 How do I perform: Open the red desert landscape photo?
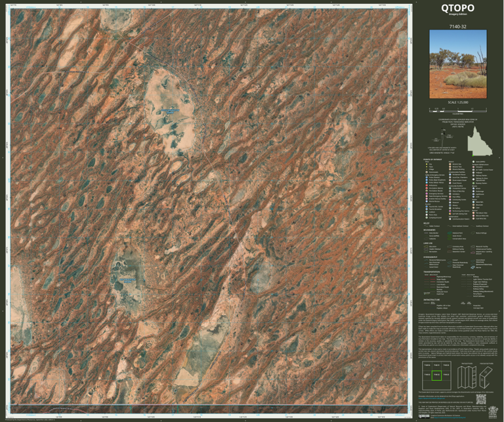coord(458,64)
